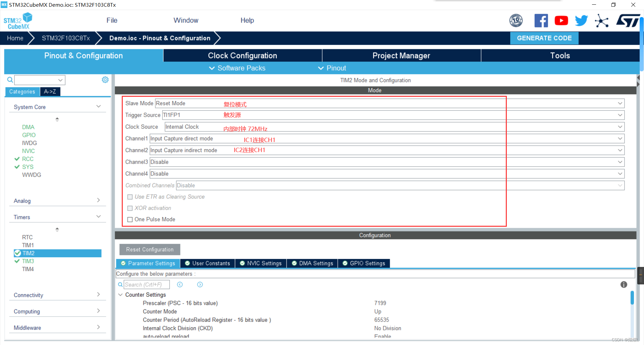Click the Prescaler value 7199
Viewport: 644px width, 345px height.
(380, 303)
